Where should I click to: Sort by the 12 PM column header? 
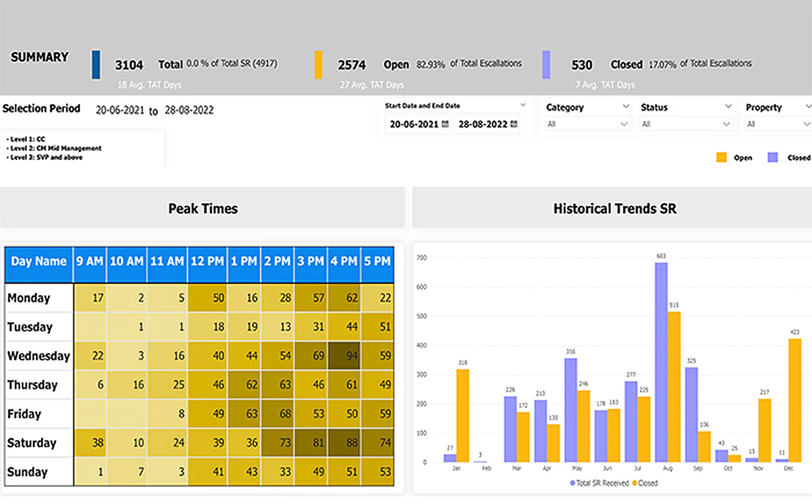pyautogui.click(x=208, y=265)
